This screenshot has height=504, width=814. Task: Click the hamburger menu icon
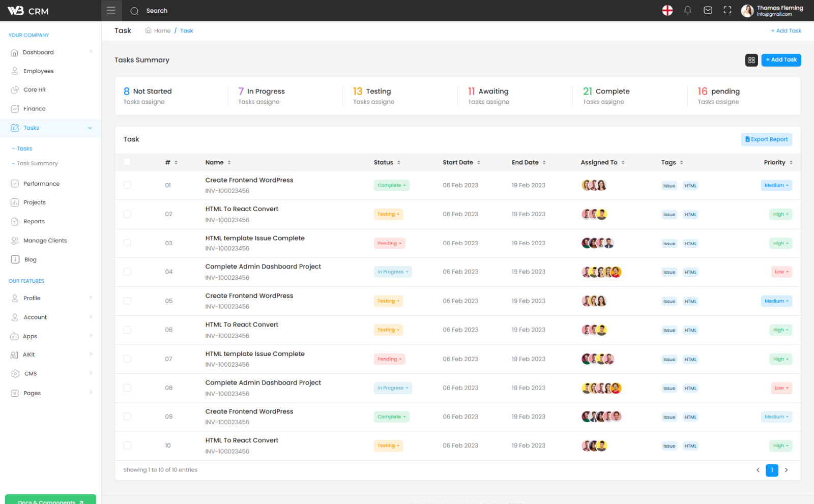point(111,11)
